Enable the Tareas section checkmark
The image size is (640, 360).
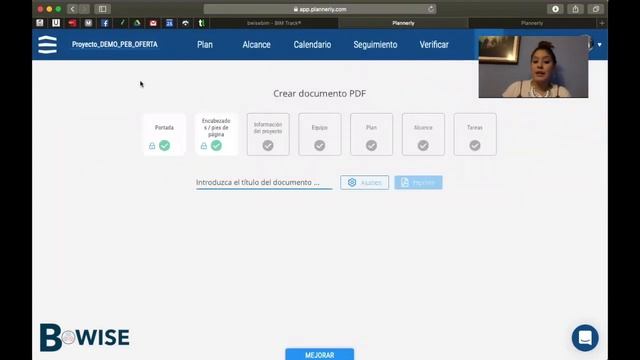[x=475, y=145]
